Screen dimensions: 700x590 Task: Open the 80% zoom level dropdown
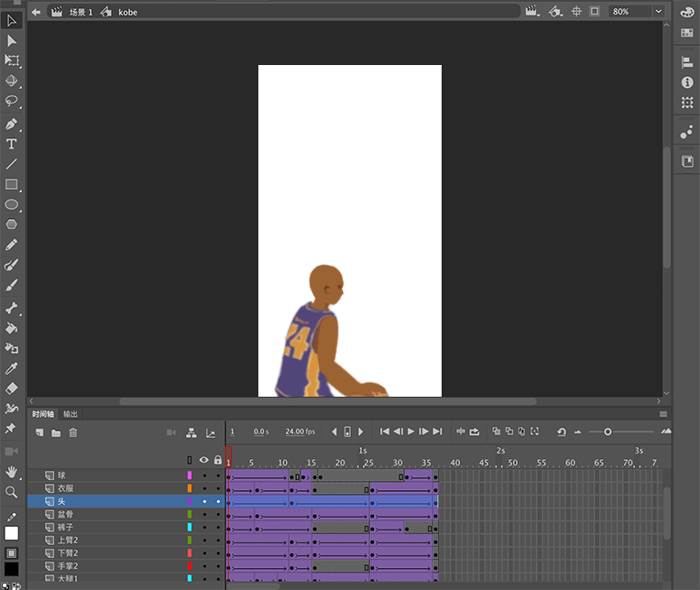click(657, 11)
